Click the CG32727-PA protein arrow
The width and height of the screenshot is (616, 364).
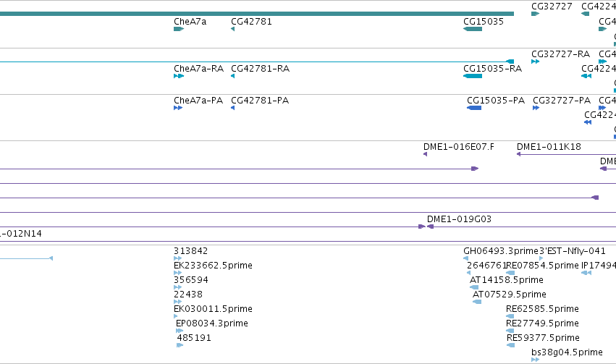coord(536,108)
